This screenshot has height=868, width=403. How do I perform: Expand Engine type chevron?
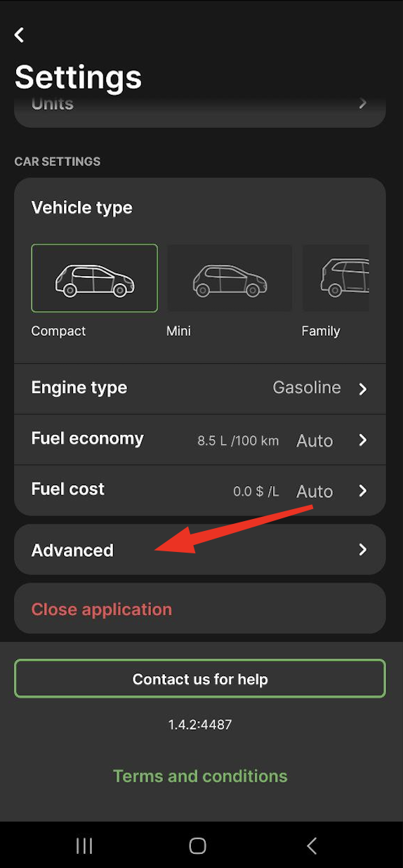[x=363, y=388]
